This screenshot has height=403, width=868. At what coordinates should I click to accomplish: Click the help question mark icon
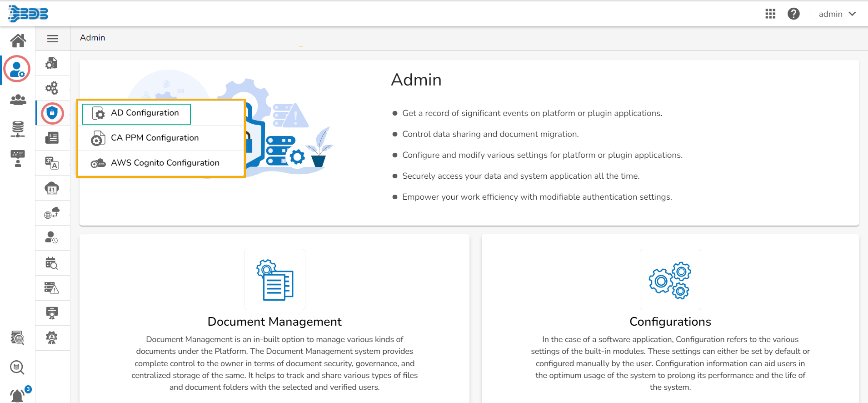pos(793,14)
